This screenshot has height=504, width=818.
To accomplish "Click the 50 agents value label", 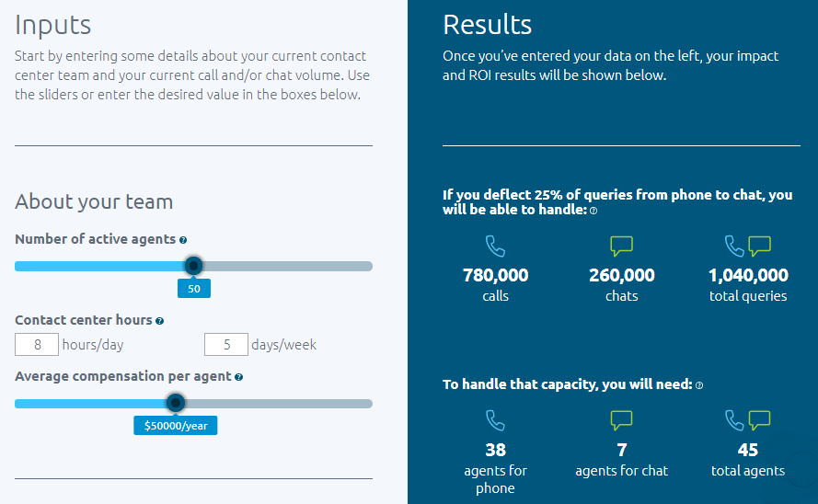I will [194, 289].
